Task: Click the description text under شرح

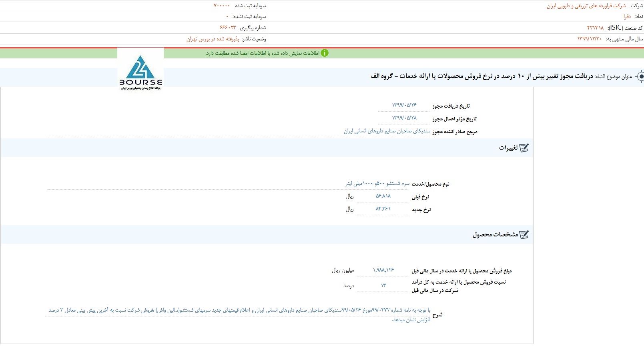Action: pos(239,315)
